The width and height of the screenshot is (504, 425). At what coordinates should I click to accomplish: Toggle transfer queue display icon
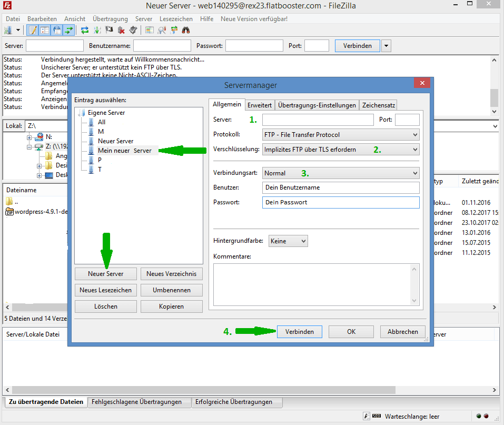click(x=69, y=30)
